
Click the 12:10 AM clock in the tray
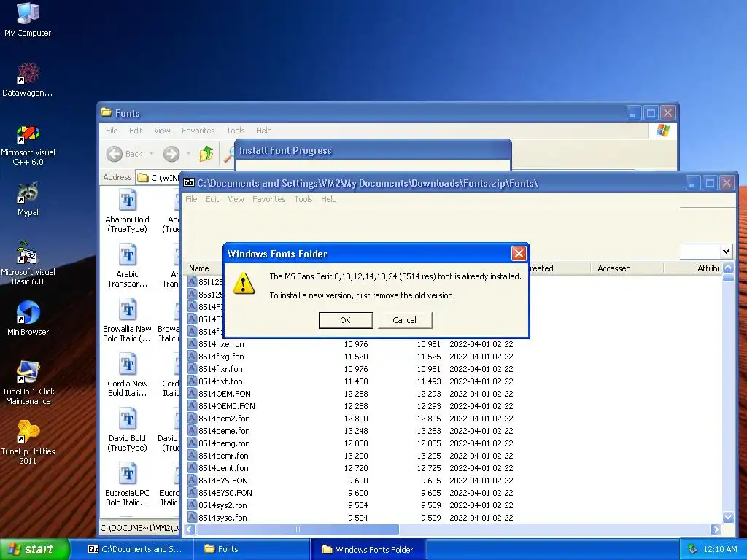pos(720,549)
